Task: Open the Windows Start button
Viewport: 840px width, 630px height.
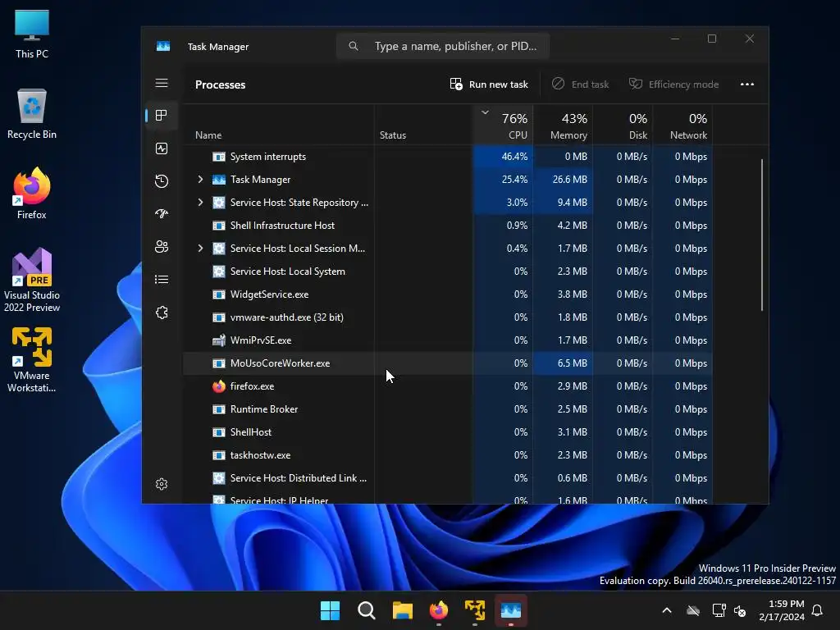Action: click(x=330, y=610)
